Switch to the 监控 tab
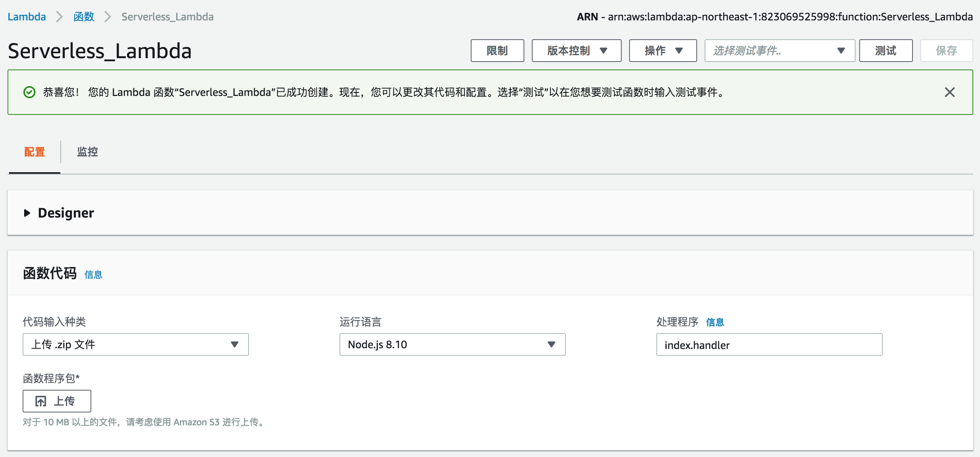The width and height of the screenshot is (980, 457). coord(88,152)
